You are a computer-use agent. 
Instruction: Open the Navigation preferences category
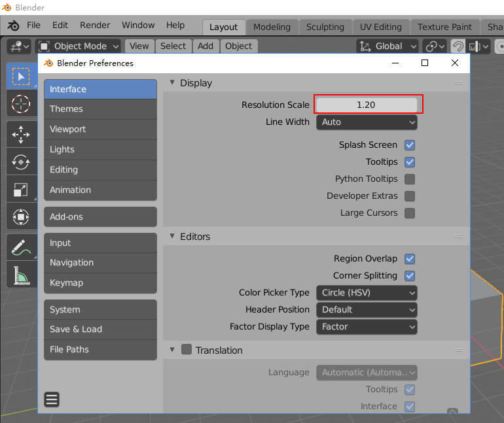[100, 263]
